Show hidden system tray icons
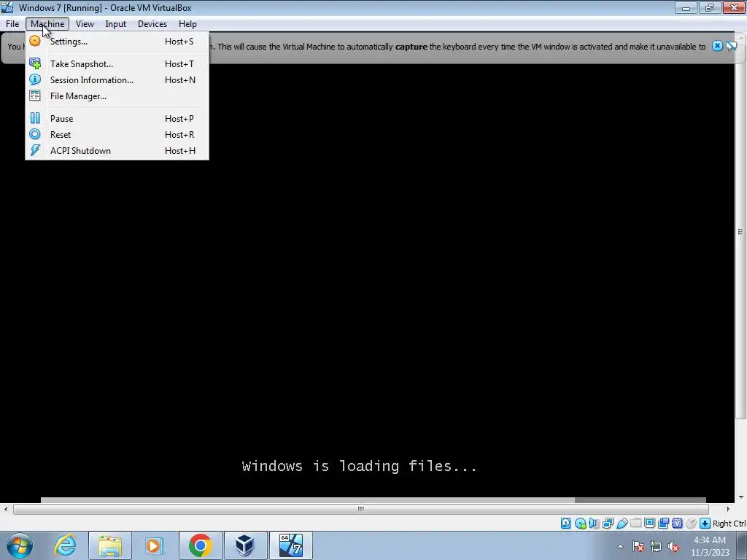Image resolution: width=747 pixels, height=560 pixels. point(620,546)
